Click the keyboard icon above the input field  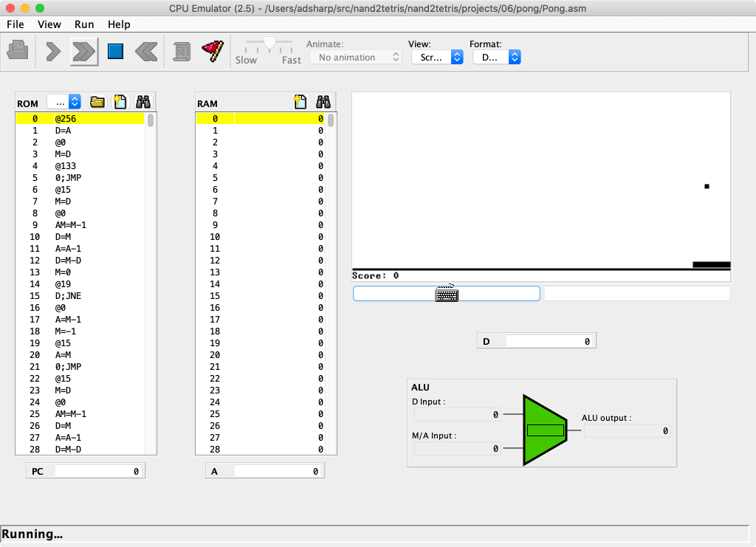pos(446,293)
